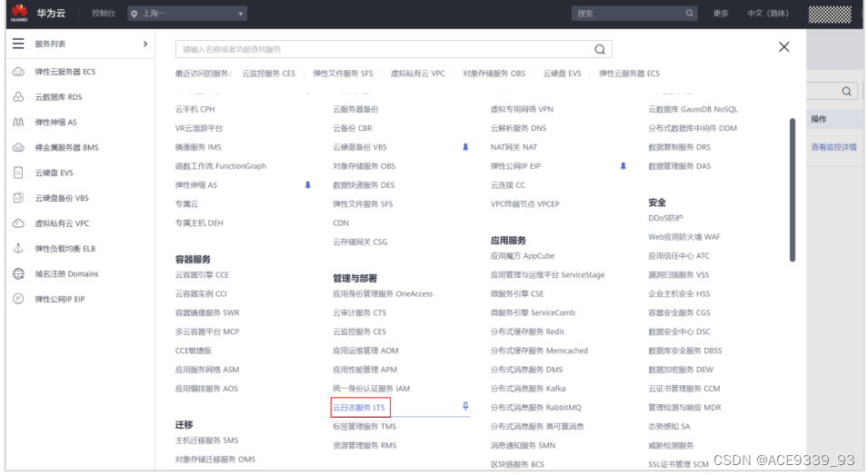Click the Domains globe sidebar icon
Viewport: 868px width, 475px height.
coord(18,273)
